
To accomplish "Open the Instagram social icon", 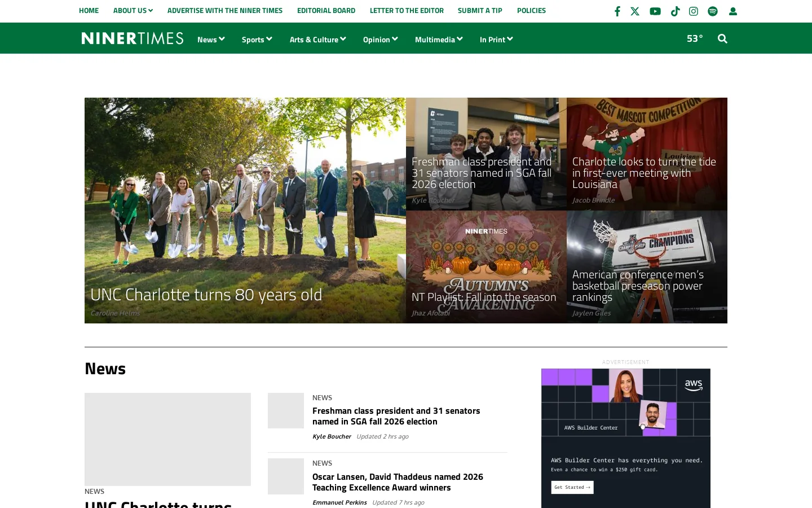I will click(x=694, y=11).
